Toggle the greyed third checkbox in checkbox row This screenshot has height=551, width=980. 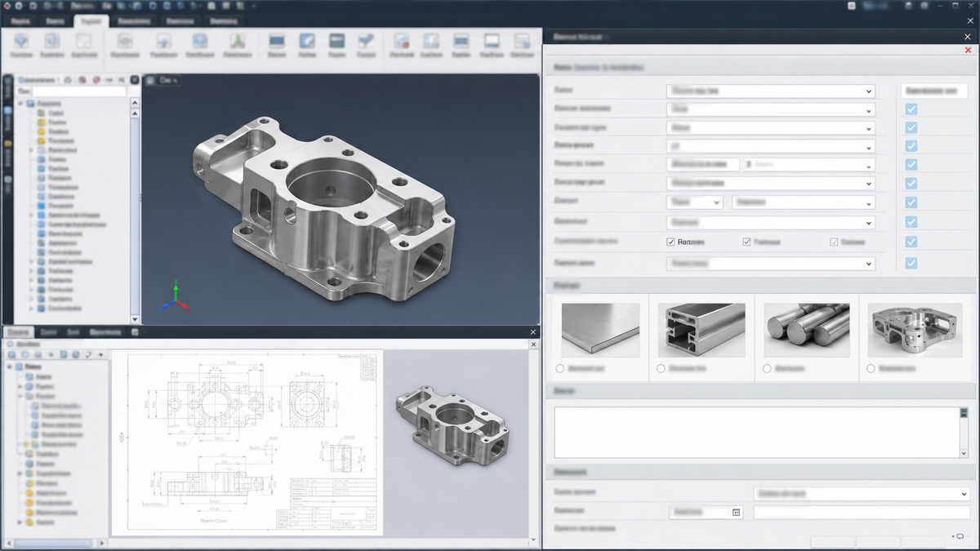tap(834, 242)
